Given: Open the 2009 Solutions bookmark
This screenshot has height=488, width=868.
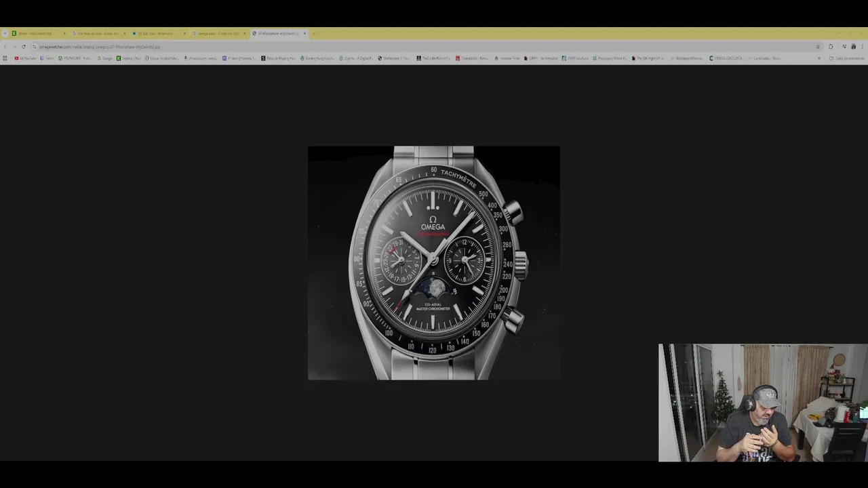Looking at the screenshot, I should click(575, 58).
